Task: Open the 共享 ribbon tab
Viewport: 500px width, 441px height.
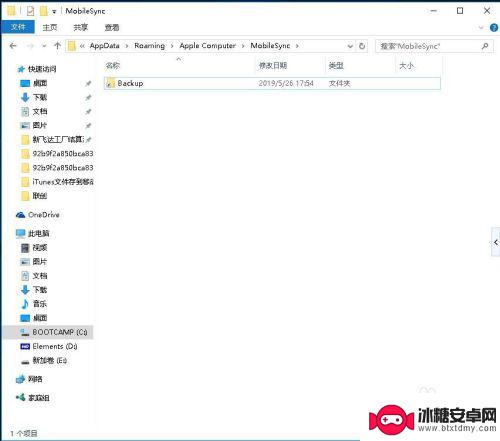Action: (81, 27)
